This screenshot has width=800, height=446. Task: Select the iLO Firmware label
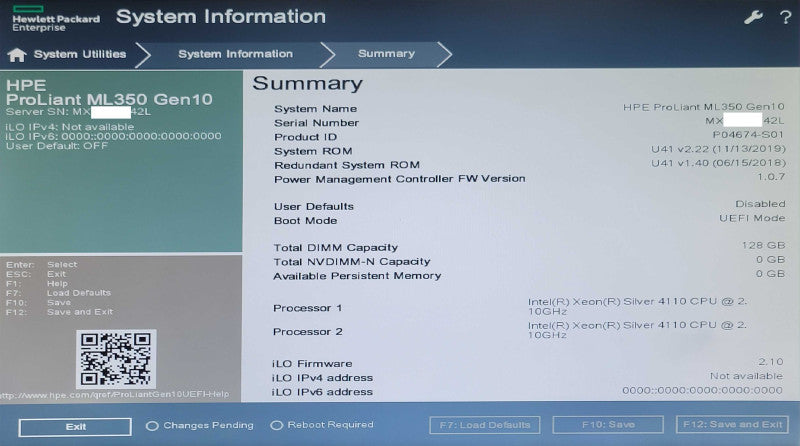point(312,364)
